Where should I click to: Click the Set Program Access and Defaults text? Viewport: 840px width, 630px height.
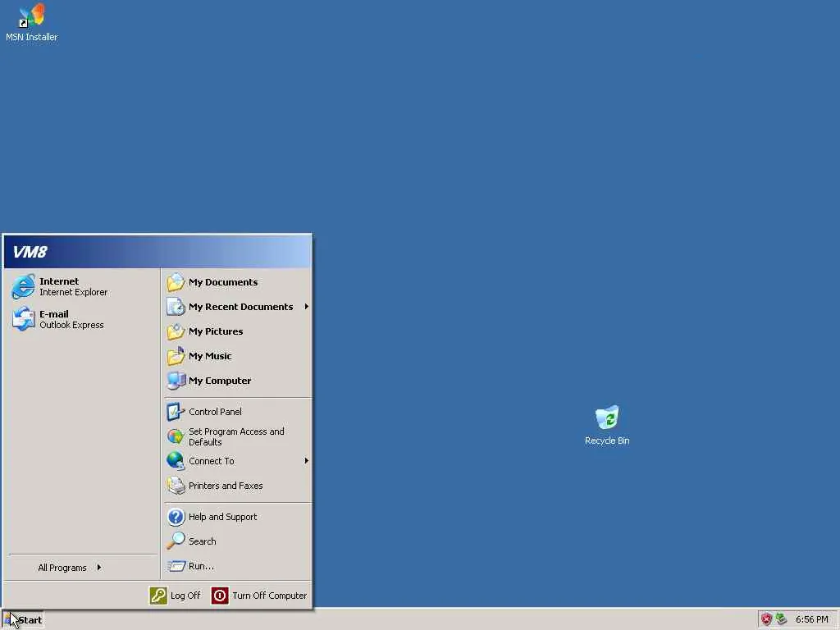pyautogui.click(x=236, y=436)
